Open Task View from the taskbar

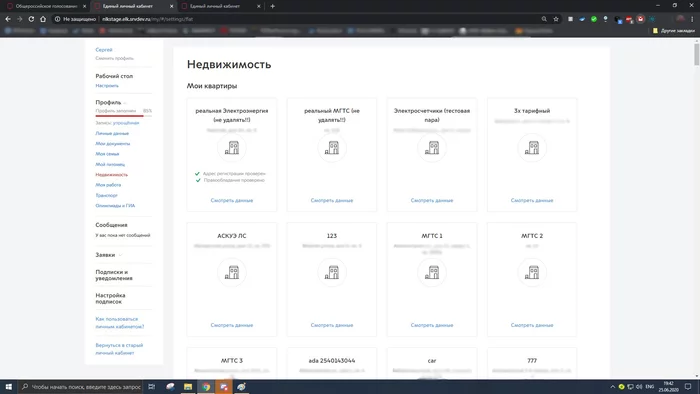coord(151,387)
